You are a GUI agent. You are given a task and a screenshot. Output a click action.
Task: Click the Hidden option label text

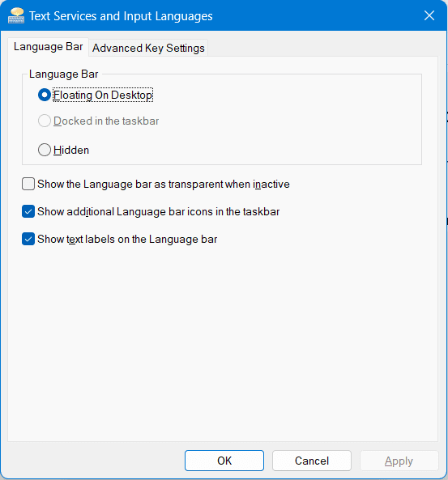click(71, 150)
